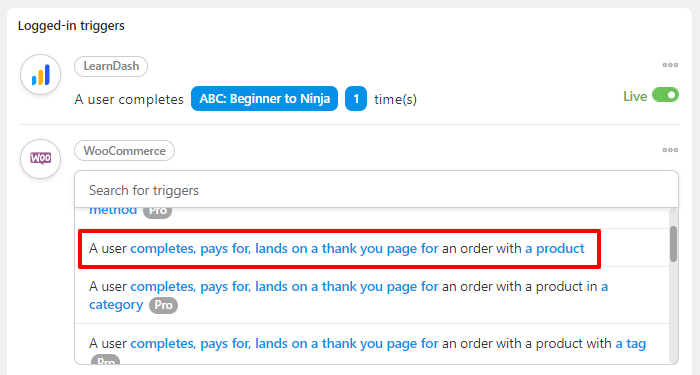This screenshot has width=700, height=375.
Task: Click the LearnDash label tag
Action: coord(111,66)
